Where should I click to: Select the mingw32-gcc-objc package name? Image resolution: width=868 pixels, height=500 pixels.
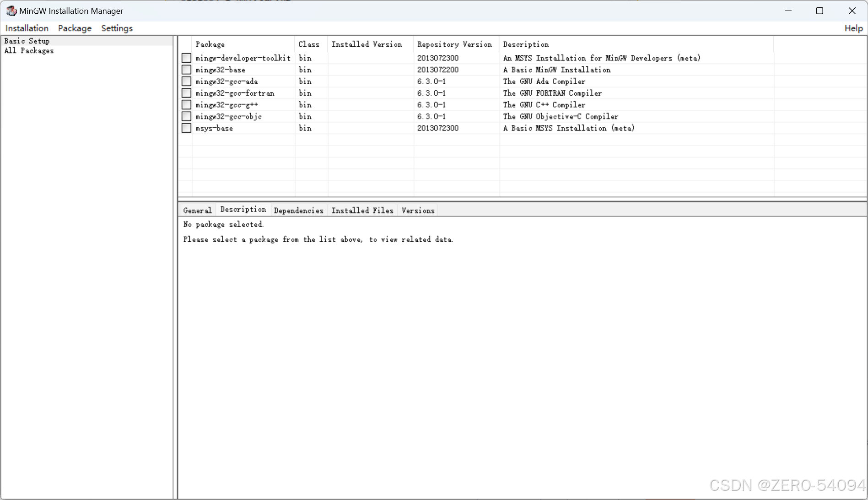228,116
